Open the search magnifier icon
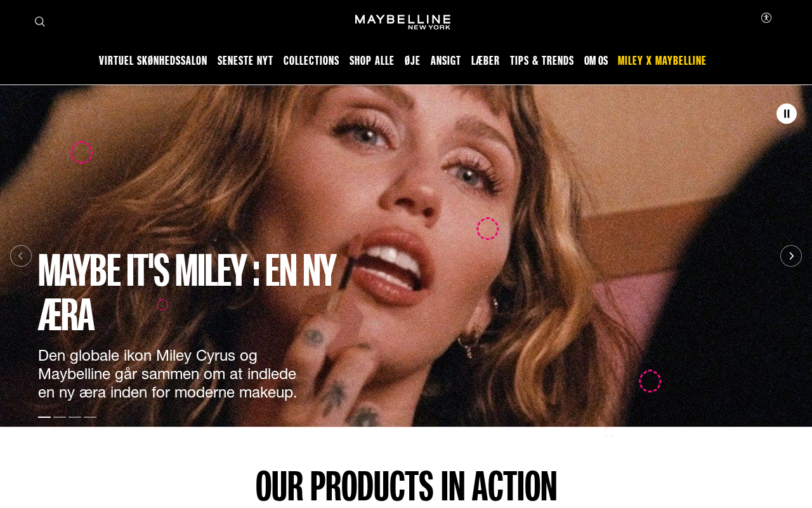812x508 pixels. 40,22
